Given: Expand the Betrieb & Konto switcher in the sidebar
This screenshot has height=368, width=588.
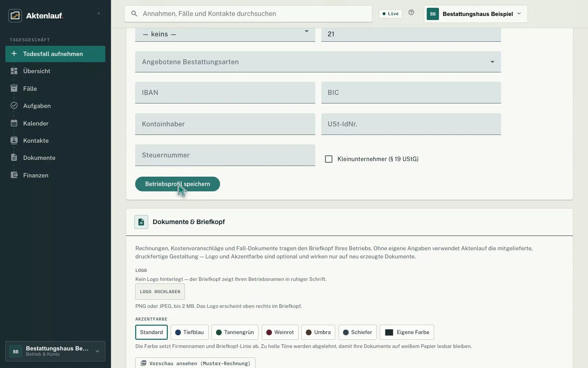Looking at the screenshot, I should tap(56, 351).
